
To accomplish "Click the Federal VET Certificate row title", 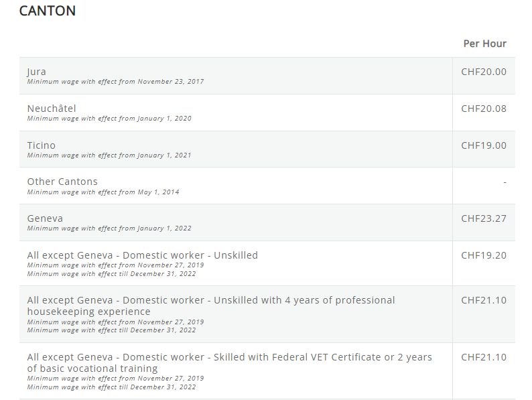I will tap(229, 362).
